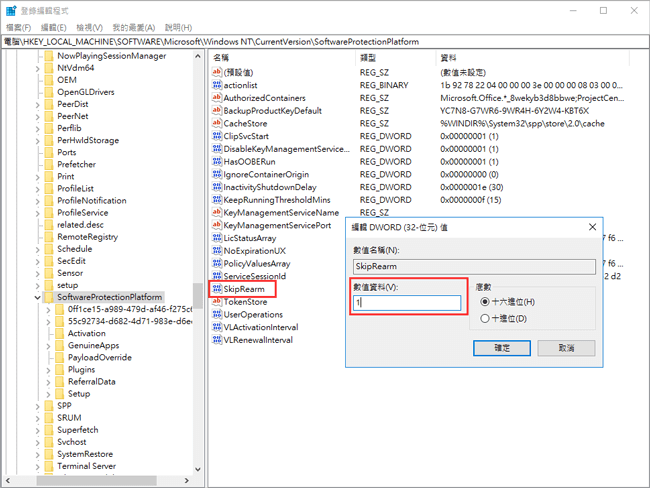This screenshot has height=488, width=650.
Task: Click the Registry Editor app icon in title bar
Action: pyautogui.click(x=9, y=10)
